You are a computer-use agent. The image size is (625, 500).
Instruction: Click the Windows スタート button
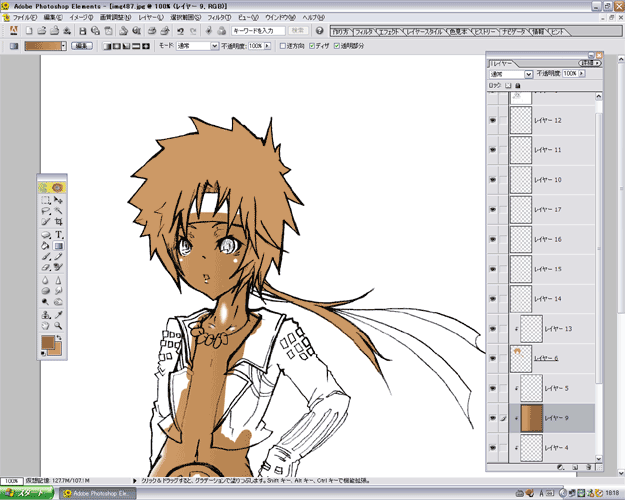(x=27, y=493)
